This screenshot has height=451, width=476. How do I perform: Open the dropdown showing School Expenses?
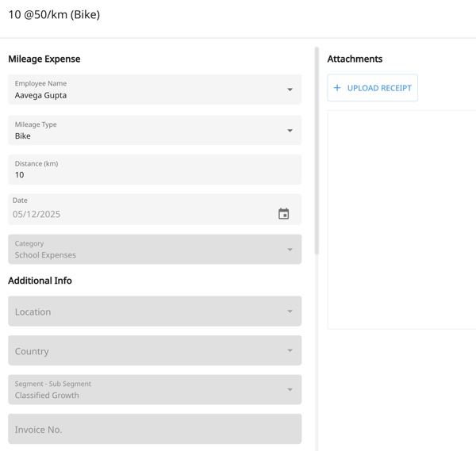(x=143, y=250)
